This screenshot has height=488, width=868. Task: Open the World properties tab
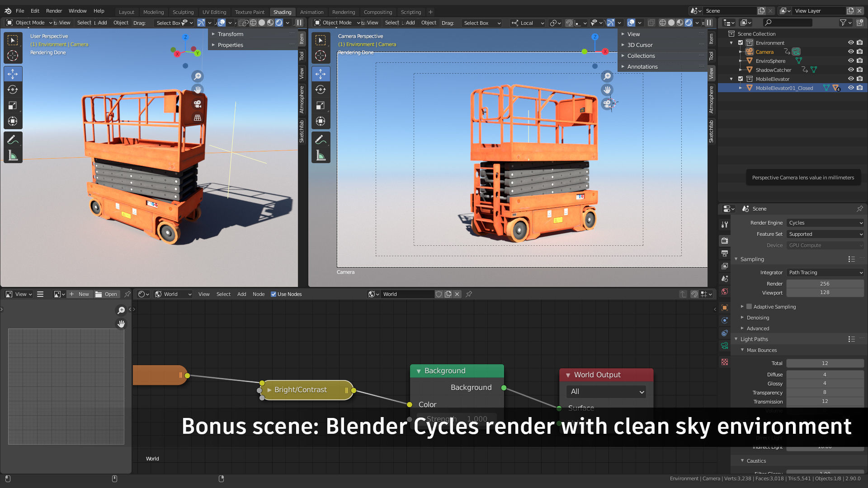[725, 291]
